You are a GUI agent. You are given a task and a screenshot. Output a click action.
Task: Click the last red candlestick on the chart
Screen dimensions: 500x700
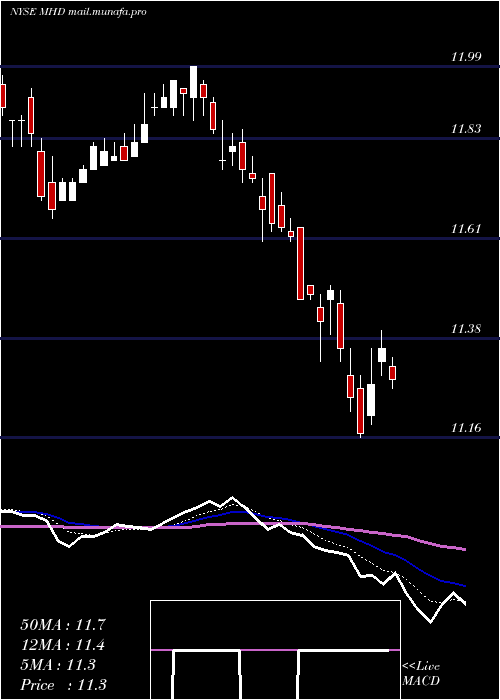(392, 373)
